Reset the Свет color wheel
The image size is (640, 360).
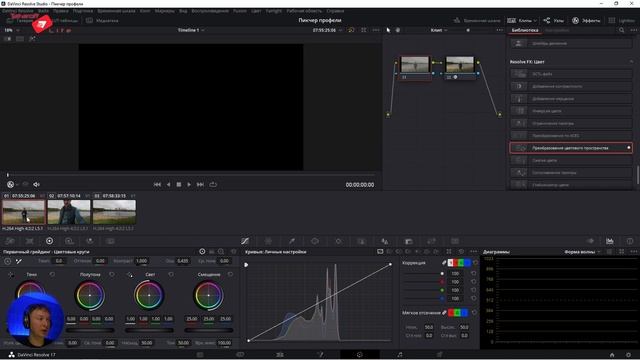pos(171,274)
